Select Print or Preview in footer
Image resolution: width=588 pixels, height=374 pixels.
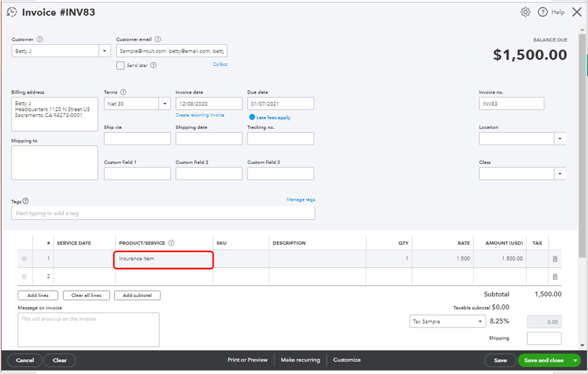247,360
